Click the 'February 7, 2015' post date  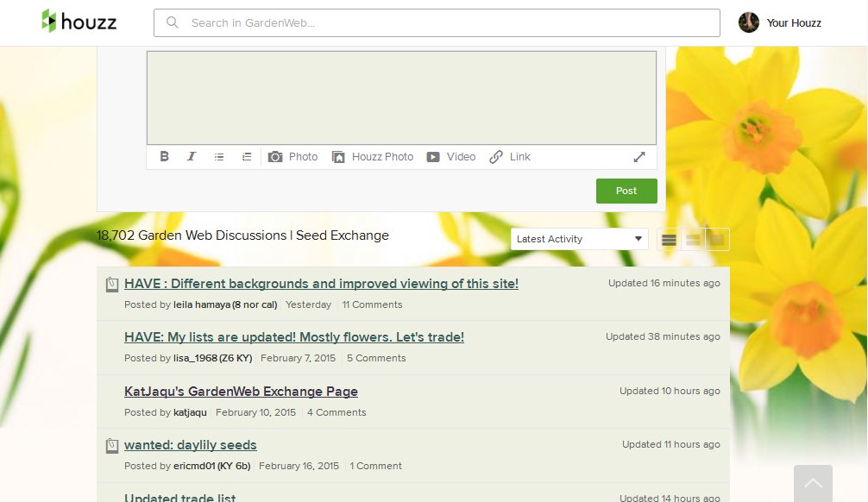click(298, 358)
